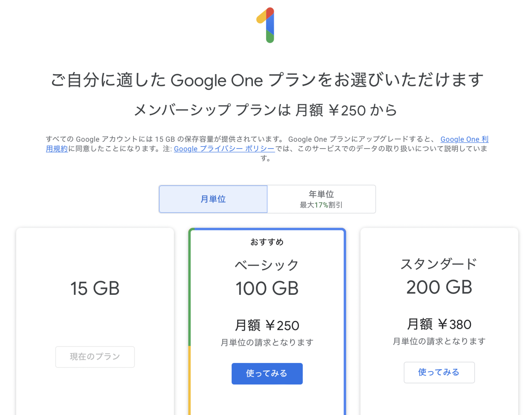Click the おすすめ badge on the Basic plan
The width and height of the screenshot is (532, 415).
tap(267, 242)
